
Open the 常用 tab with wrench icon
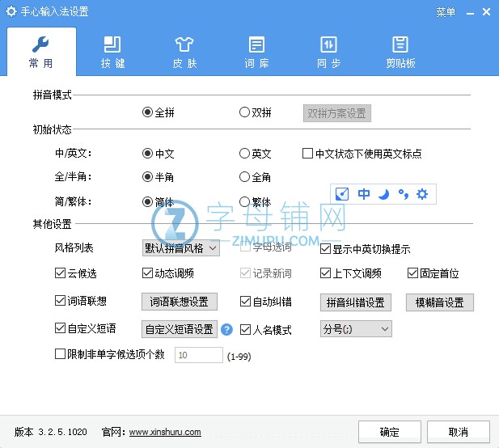pyautogui.click(x=41, y=52)
